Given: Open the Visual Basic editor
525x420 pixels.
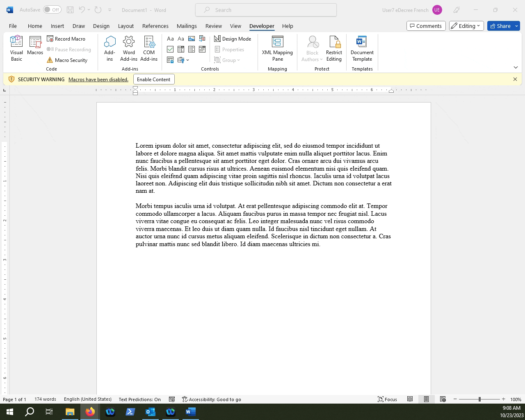Looking at the screenshot, I should [16, 48].
